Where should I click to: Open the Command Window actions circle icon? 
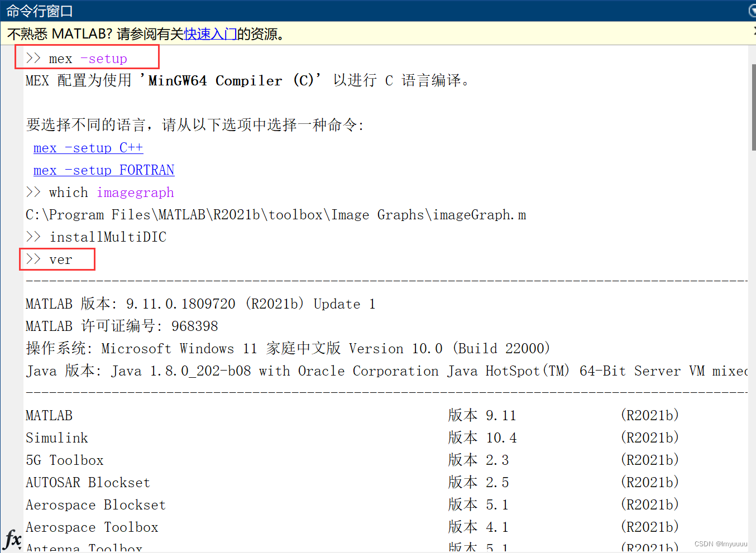coord(752,11)
